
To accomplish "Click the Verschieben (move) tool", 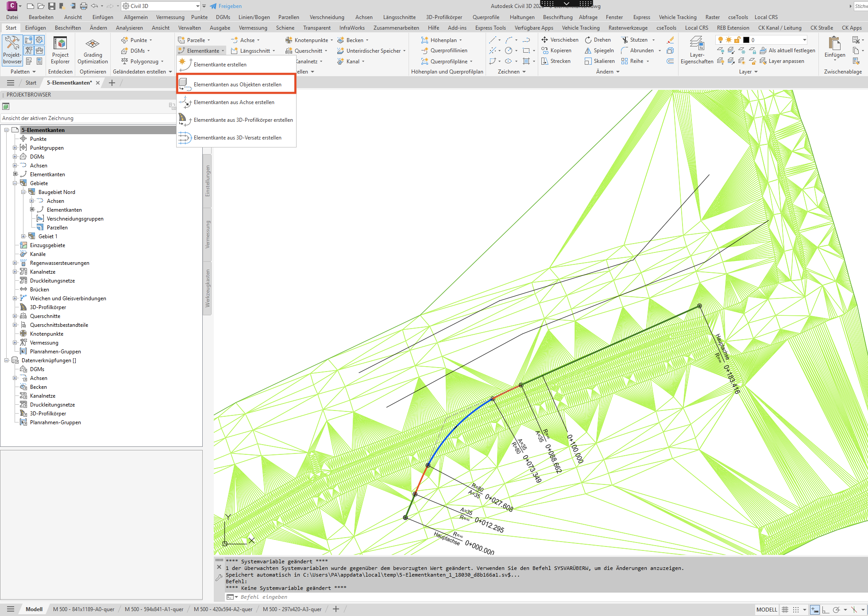I will tap(560, 40).
